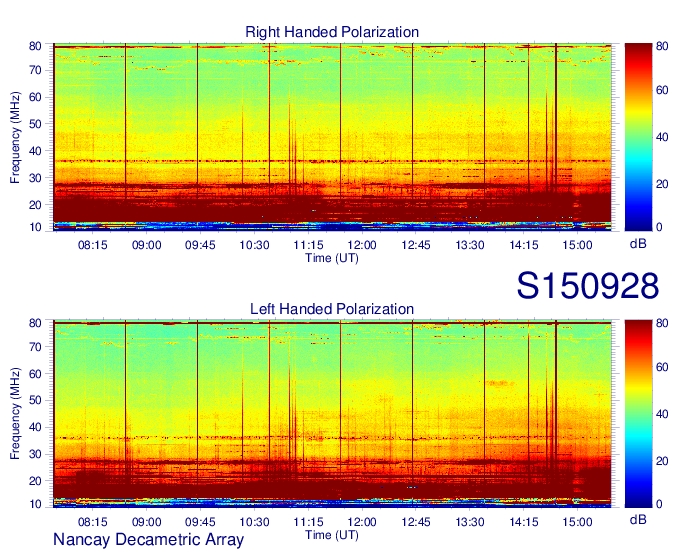Click "12:45" time tick under Left Handed plot
Screen dimensions: 680x552
(x=416, y=522)
